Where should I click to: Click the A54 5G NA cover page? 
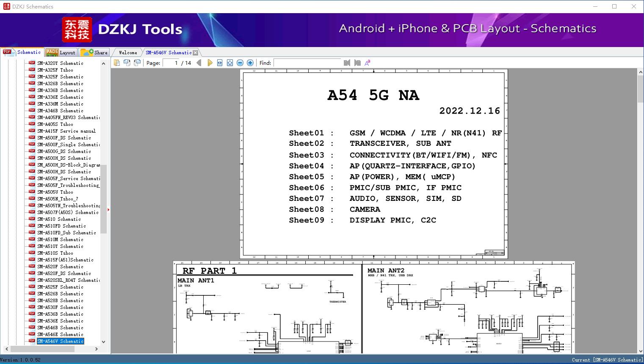point(374,164)
